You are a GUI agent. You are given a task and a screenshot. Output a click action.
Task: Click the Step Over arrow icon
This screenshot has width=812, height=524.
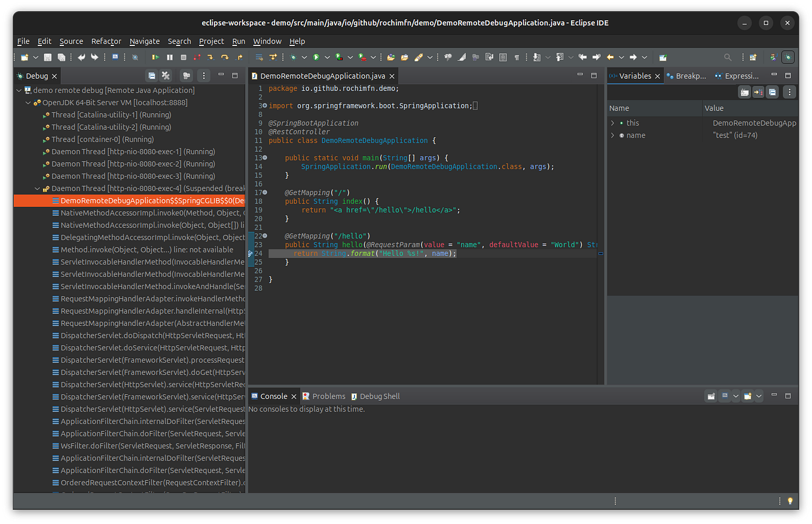tap(225, 57)
